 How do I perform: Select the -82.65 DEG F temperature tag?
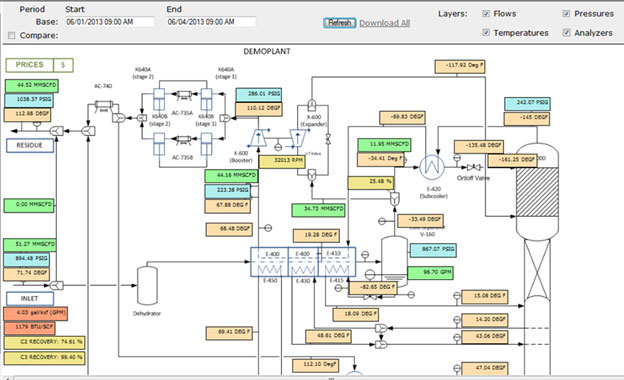(373, 288)
